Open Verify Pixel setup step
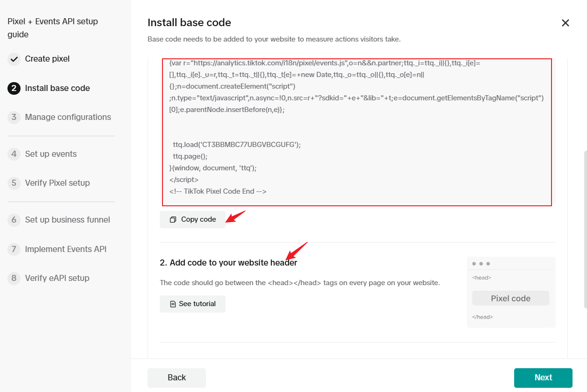Image resolution: width=587 pixels, height=392 pixels. coord(57,183)
